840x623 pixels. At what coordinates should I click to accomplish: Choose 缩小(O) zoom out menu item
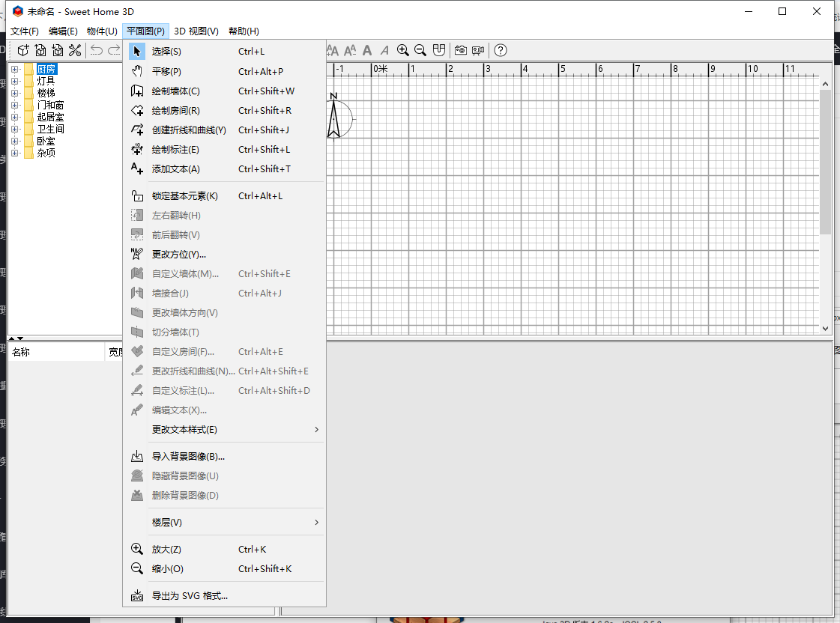tap(224, 568)
